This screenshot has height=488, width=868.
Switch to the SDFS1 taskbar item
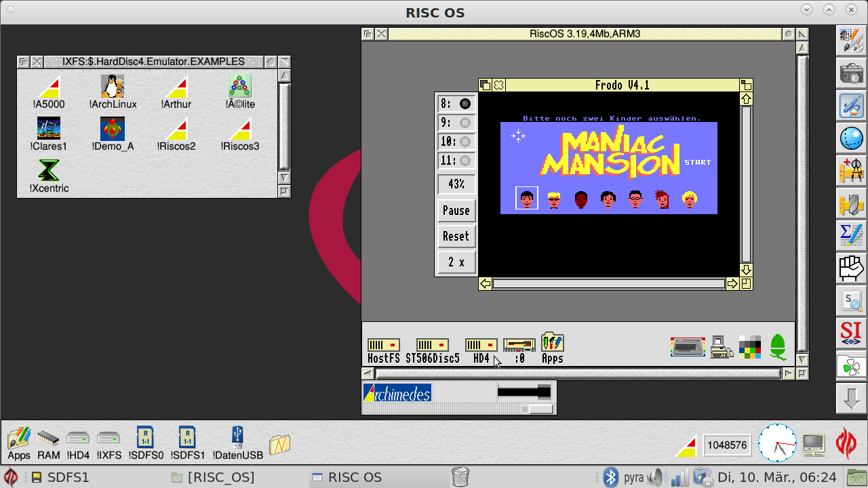[x=61, y=477]
